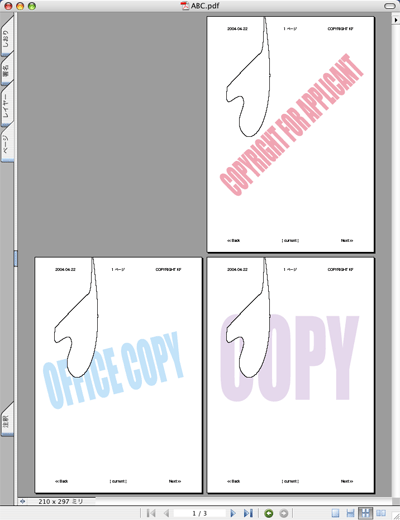Screen dimensions: 400x520
Task: Expand the document pane options arrow
Action: (396, 20)
